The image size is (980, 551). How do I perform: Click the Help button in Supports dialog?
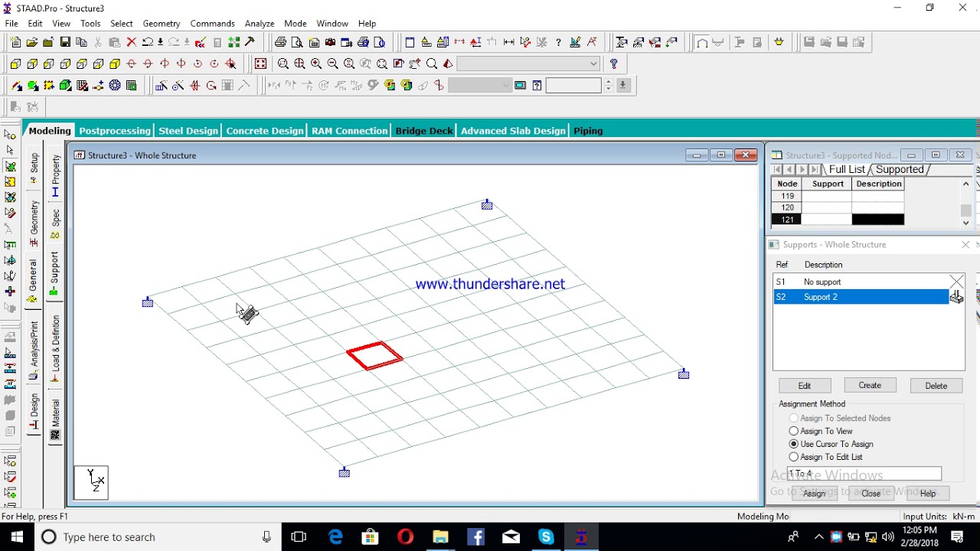point(928,494)
